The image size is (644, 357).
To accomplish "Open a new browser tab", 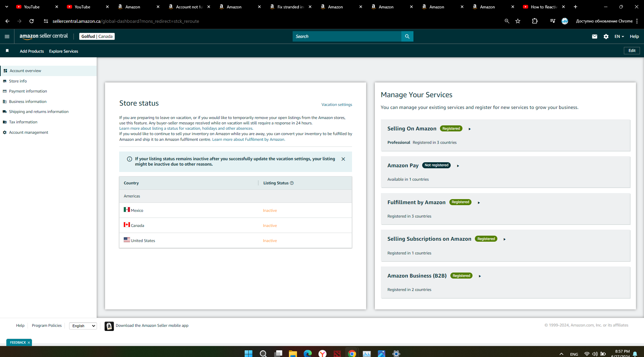I will click(575, 7).
